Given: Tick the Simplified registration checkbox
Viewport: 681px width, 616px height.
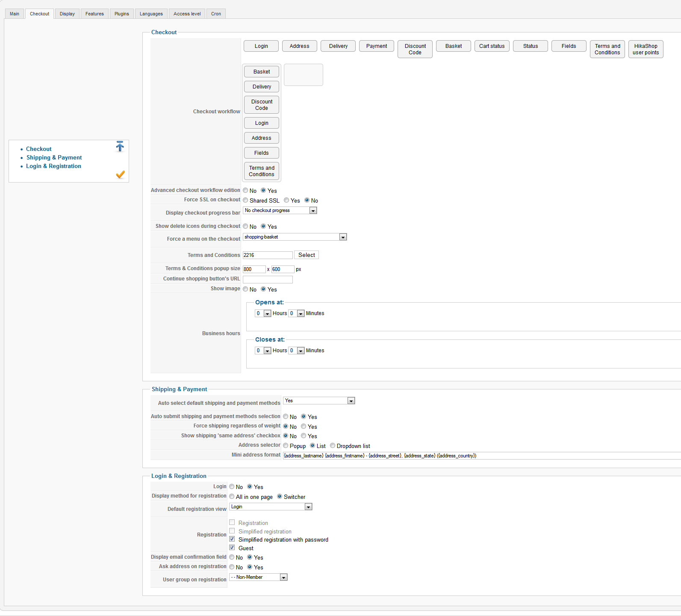Looking at the screenshot, I should click(x=232, y=531).
